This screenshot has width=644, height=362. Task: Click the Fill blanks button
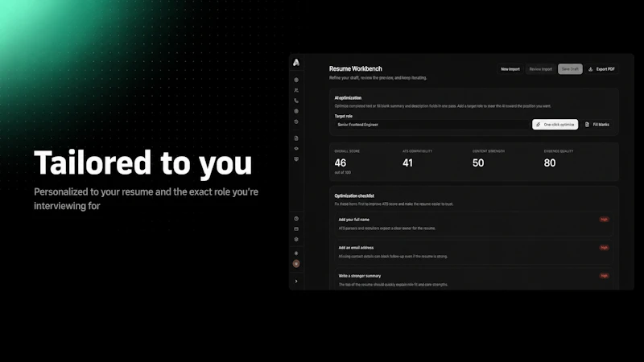pos(597,125)
